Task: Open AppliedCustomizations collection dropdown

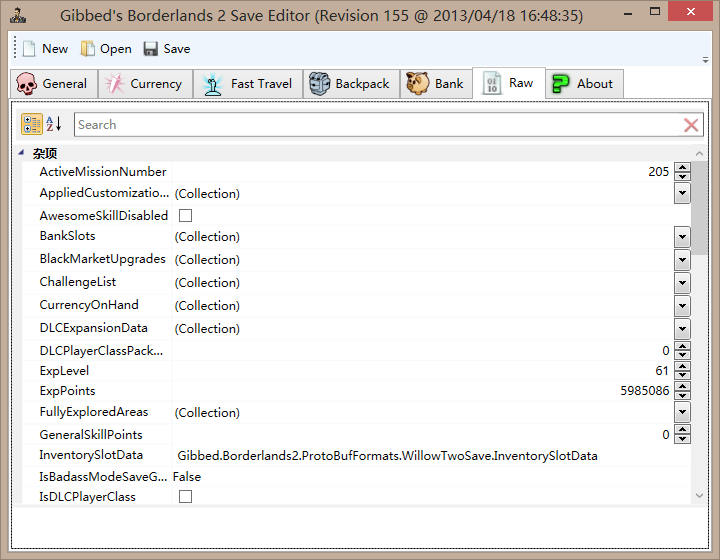Action: click(682, 193)
